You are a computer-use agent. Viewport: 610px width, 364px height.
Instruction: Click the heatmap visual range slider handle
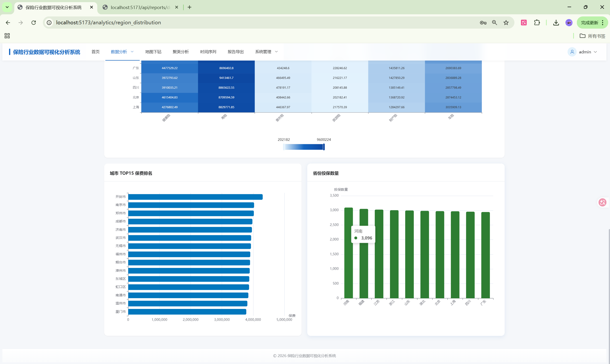coord(324,147)
